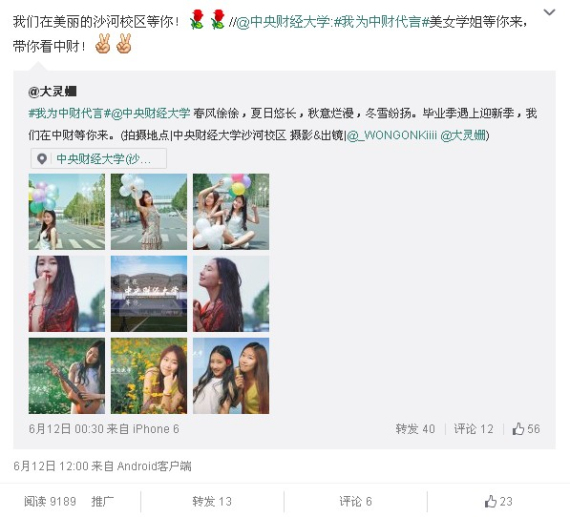
Task: Open the stadium building thumbnail
Action: [x=149, y=294]
